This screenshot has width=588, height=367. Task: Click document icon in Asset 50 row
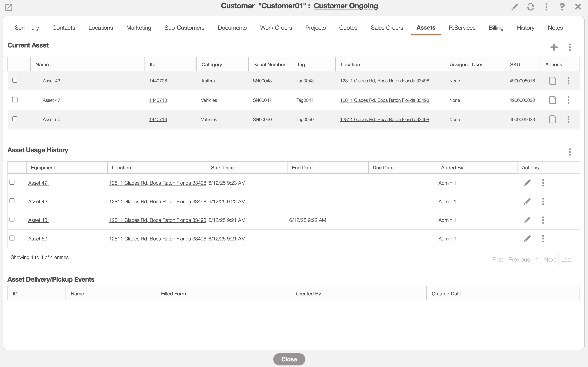(553, 119)
